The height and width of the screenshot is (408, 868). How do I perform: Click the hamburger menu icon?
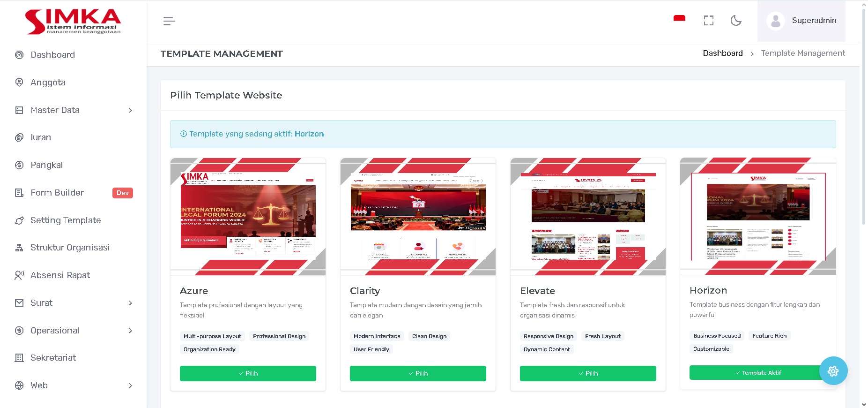[x=169, y=21]
